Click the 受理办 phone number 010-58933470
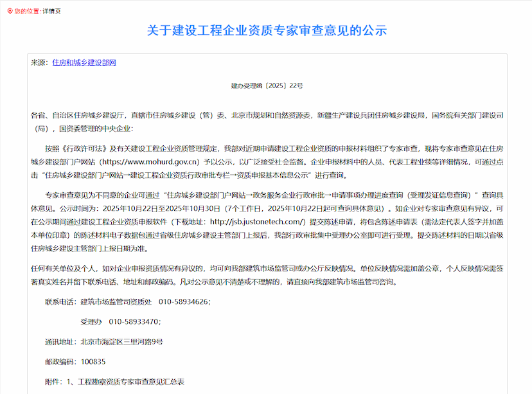This screenshot has height=394, width=532. pos(134,321)
